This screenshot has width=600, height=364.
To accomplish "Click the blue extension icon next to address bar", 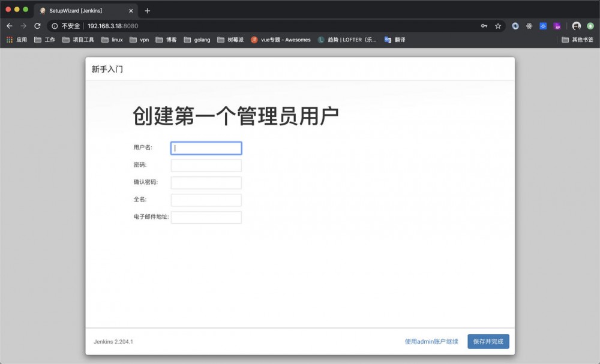I will [x=542, y=26].
